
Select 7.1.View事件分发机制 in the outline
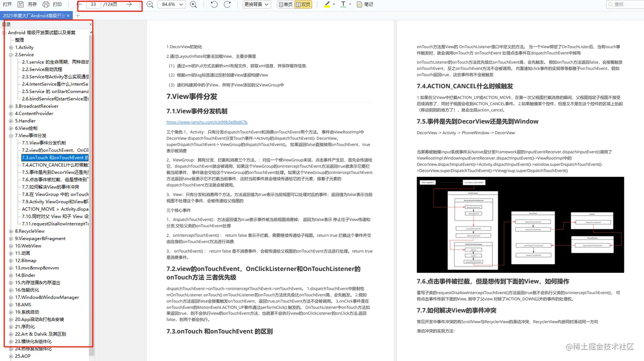click(x=44, y=143)
